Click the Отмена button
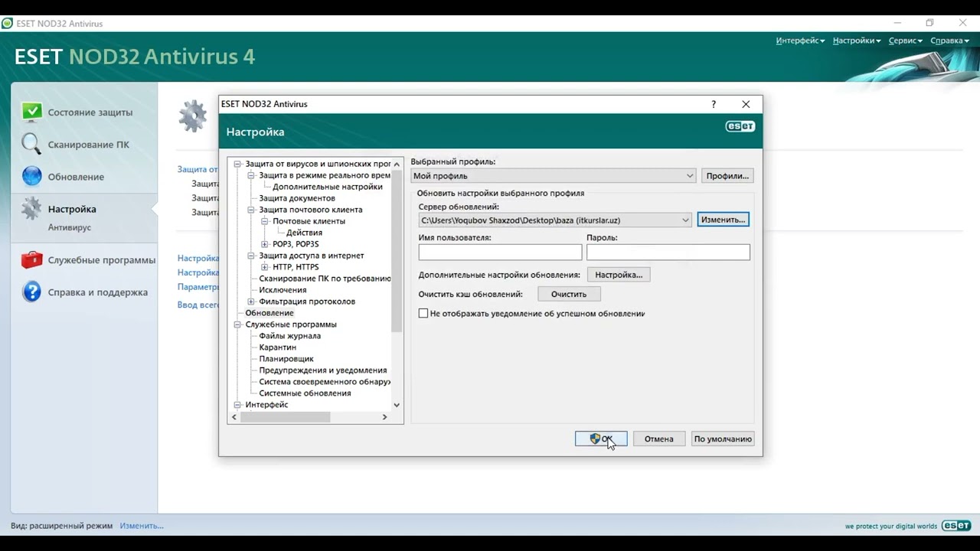The height and width of the screenshot is (551, 980). [659, 439]
